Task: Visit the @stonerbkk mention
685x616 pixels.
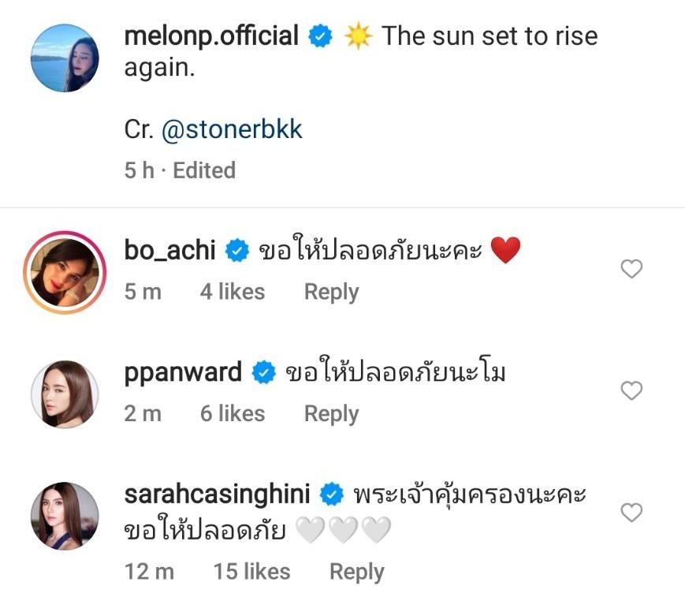Action: [232, 129]
